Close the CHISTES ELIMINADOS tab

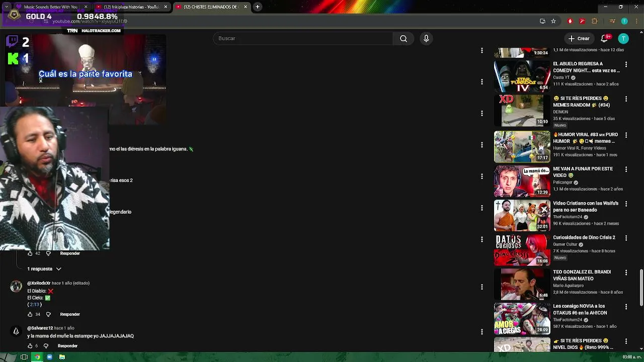pos(246,7)
